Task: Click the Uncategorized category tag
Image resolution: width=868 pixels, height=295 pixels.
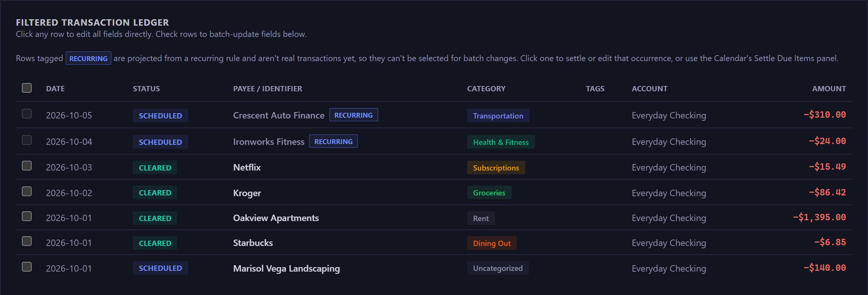Action: click(498, 268)
